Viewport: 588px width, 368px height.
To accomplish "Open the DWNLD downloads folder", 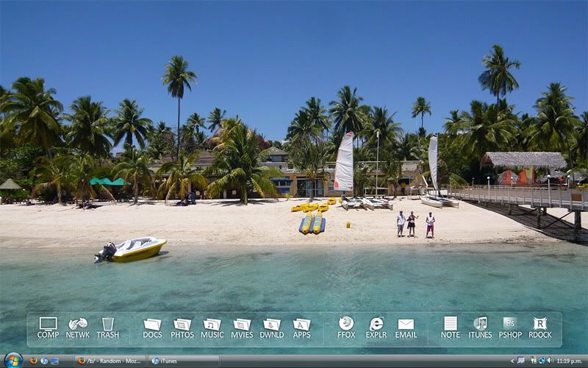I will [272, 325].
